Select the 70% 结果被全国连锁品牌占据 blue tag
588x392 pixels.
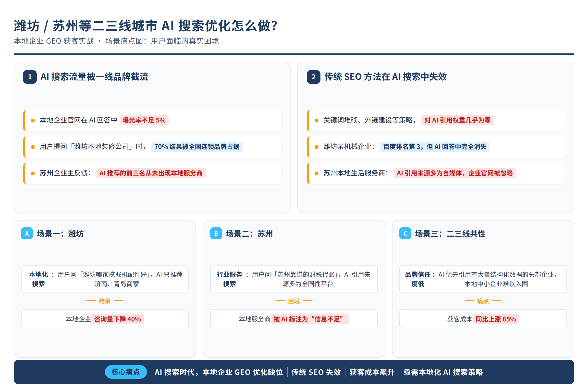point(197,147)
